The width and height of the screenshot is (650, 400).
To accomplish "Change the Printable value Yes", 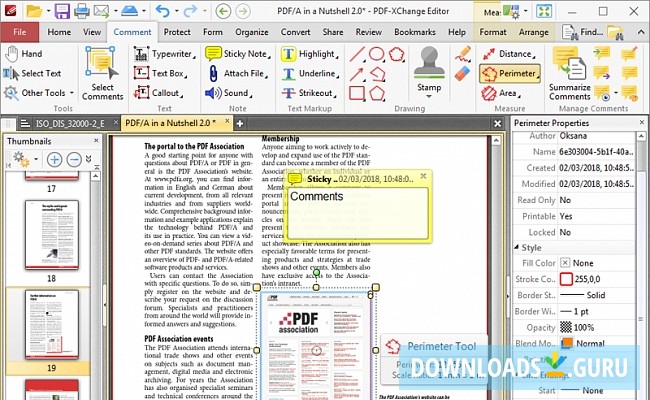I will pos(596,216).
